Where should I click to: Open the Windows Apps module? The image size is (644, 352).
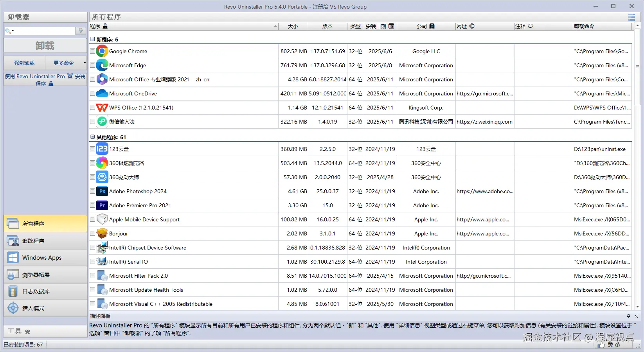point(45,258)
